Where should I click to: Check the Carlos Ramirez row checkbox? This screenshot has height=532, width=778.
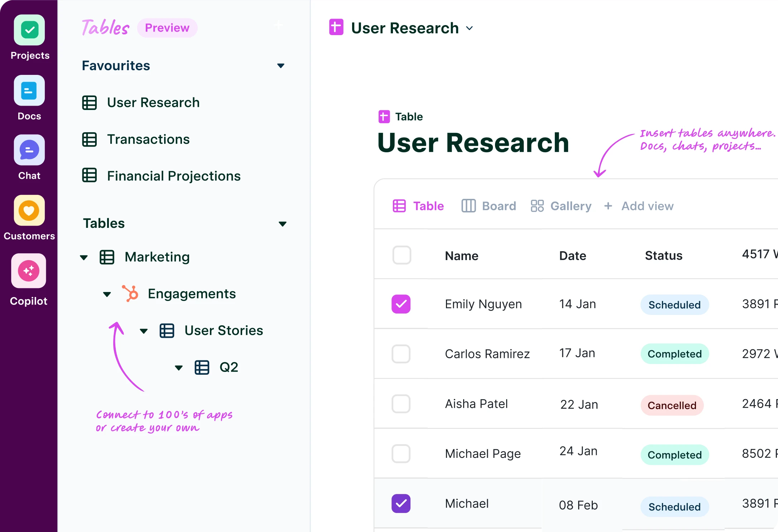point(401,354)
